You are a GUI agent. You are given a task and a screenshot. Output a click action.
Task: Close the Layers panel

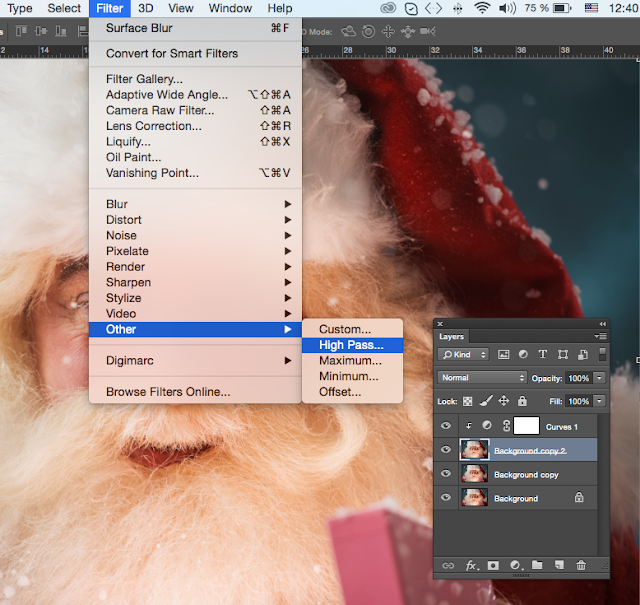[440, 324]
